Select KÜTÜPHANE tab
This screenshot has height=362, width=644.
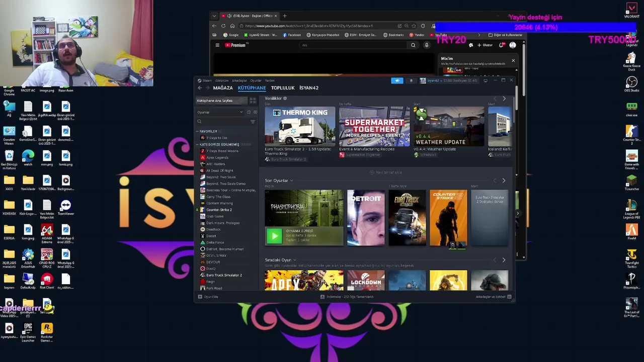click(x=252, y=88)
